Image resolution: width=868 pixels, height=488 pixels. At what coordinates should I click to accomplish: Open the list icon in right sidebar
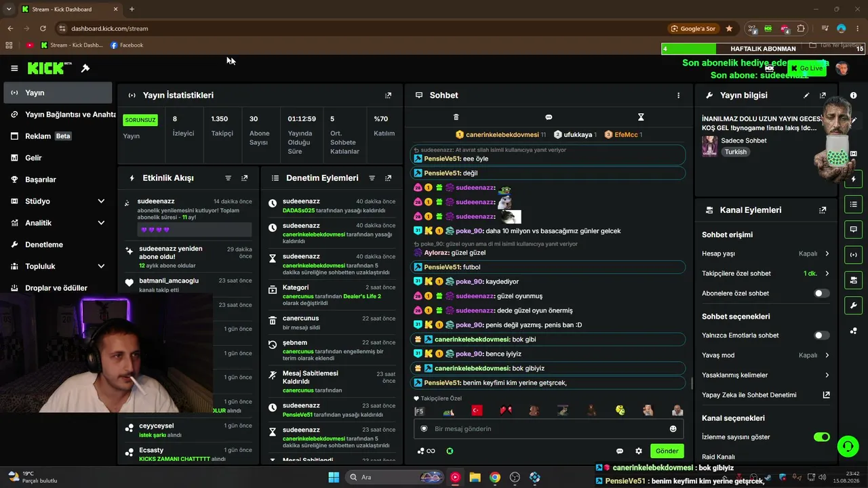click(x=853, y=204)
